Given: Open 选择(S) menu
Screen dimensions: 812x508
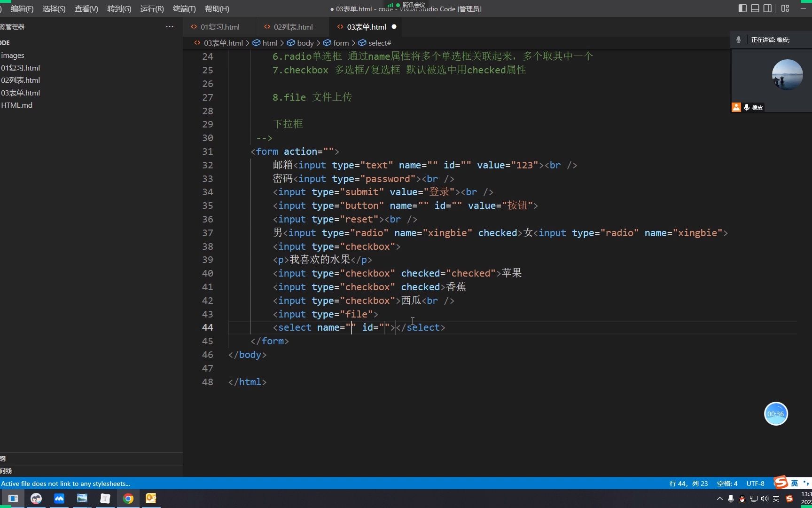Looking at the screenshot, I should (x=54, y=9).
